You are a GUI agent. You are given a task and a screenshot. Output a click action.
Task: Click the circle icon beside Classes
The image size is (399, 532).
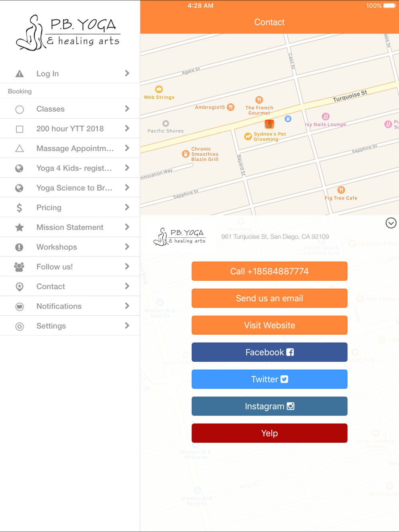(x=20, y=109)
